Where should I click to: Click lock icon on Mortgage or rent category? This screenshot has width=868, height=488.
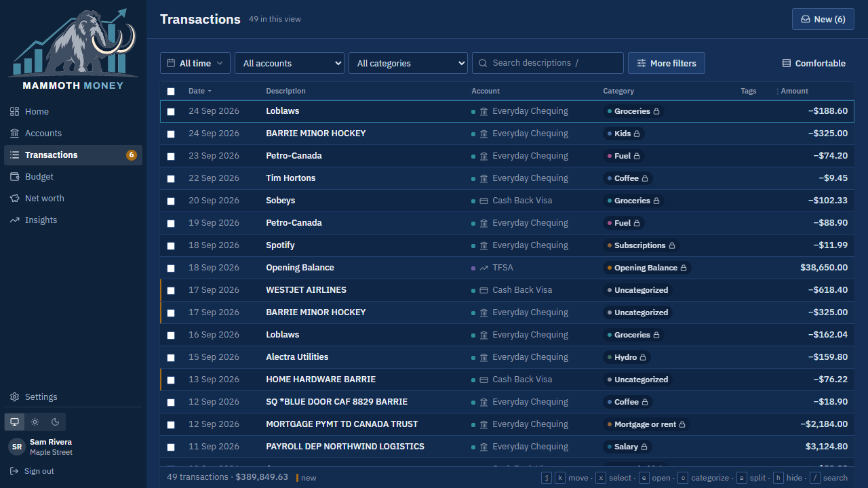[x=682, y=424]
